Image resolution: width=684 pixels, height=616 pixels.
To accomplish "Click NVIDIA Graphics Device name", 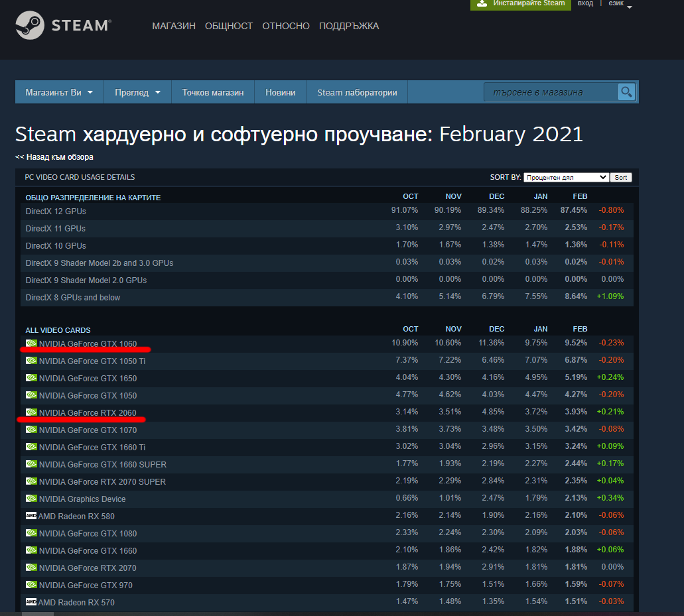I will pos(82,499).
